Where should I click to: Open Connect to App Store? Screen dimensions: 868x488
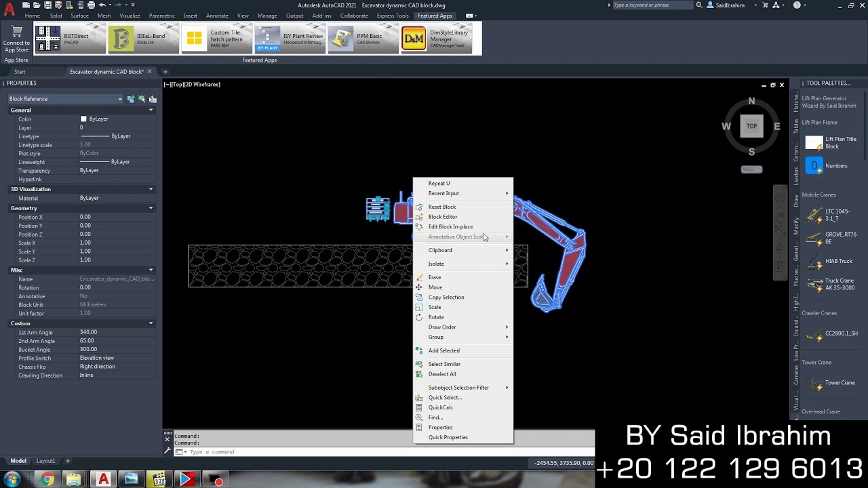click(x=17, y=39)
